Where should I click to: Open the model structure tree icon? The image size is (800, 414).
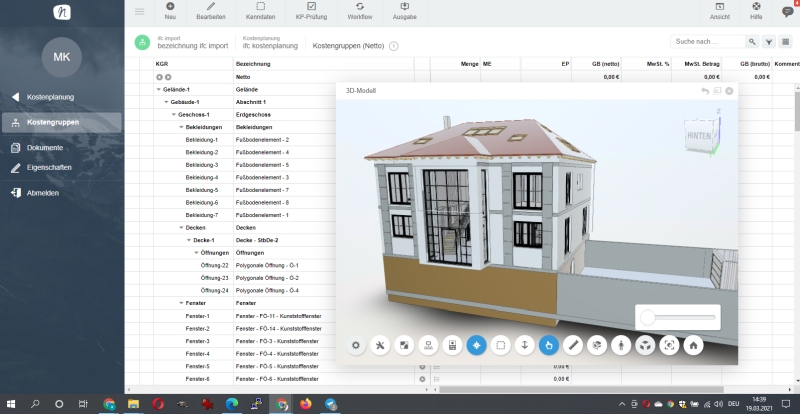pyautogui.click(x=428, y=345)
